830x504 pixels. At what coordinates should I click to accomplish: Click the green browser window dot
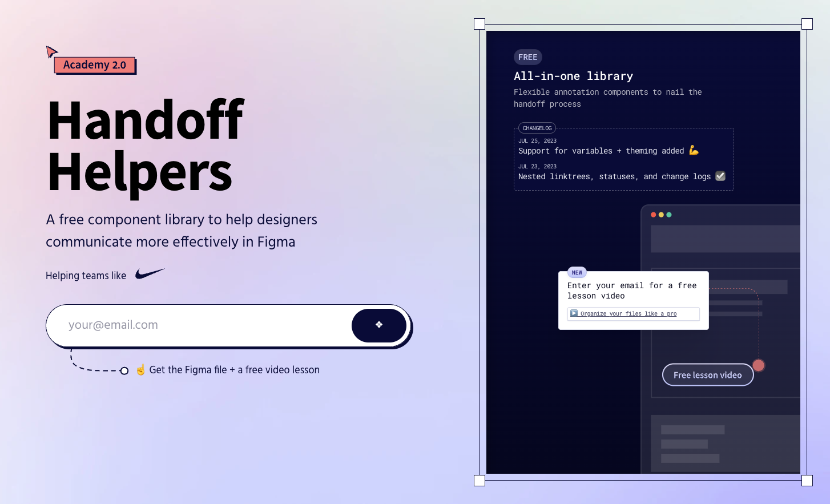pyautogui.click(x=669, y=215)
